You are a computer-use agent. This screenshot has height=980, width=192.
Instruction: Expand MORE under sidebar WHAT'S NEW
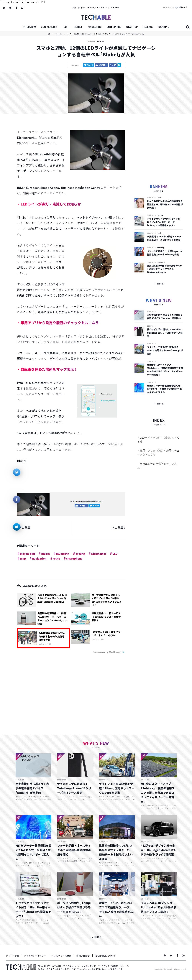click(159, 404)
